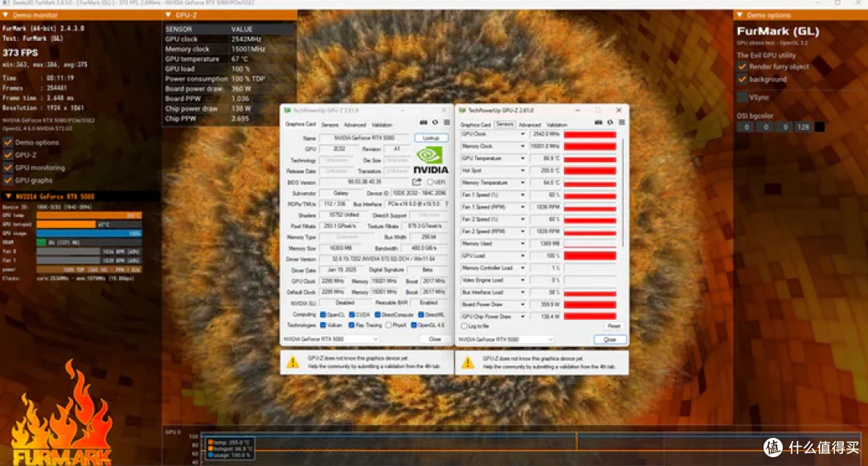868x466 pixels.
Task: Click the NVIDIA logo in GPU-Z
Action: pos(431,160)
